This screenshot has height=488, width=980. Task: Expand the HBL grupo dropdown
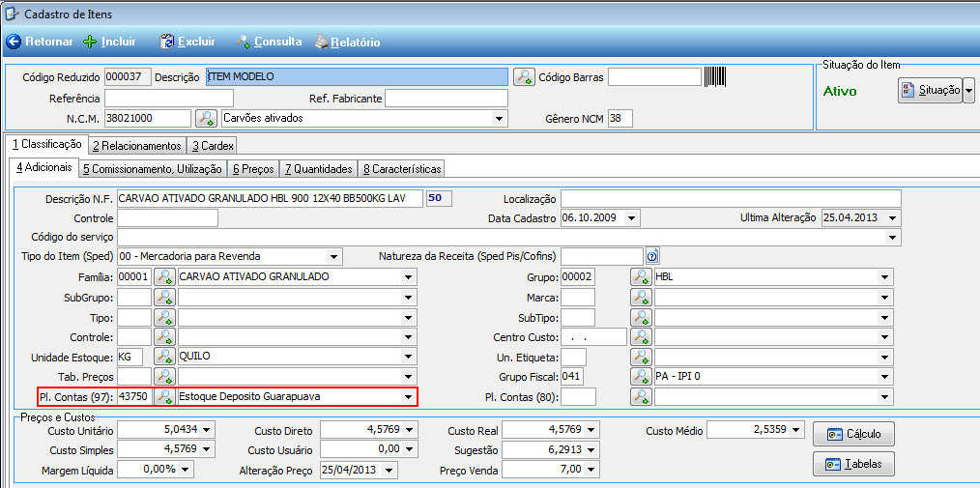click(885, 276)
